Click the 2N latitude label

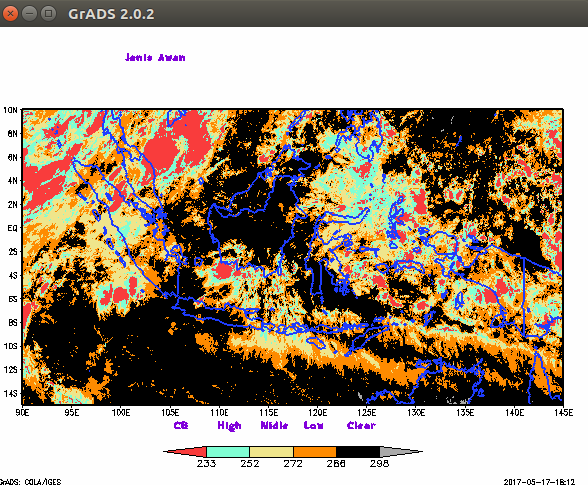point(12,204)
